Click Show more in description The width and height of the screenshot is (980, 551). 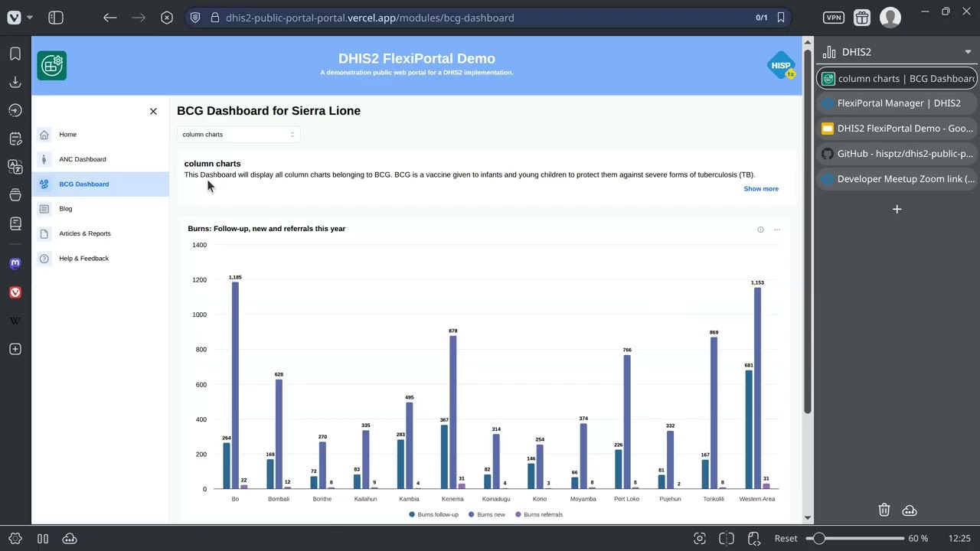coord(761,189)
